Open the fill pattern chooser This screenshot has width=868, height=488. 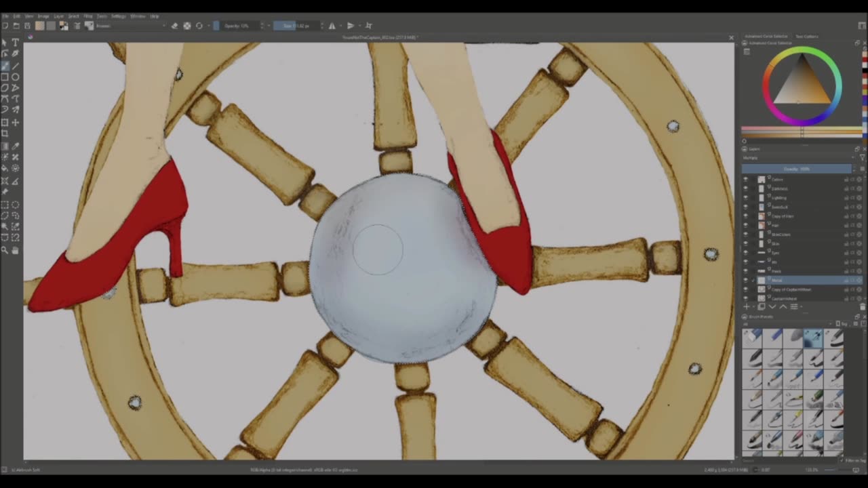pos(51,26)
